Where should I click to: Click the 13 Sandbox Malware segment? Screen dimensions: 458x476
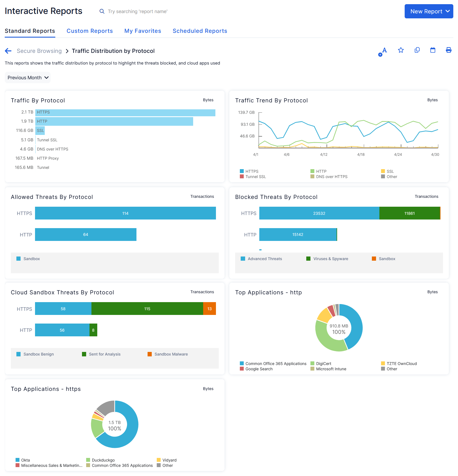210,309
